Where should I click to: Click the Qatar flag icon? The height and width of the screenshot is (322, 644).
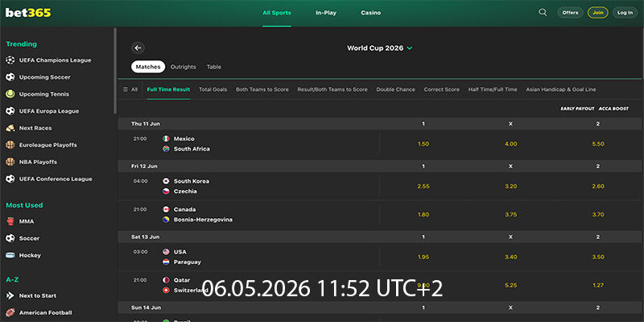[166, 280]
